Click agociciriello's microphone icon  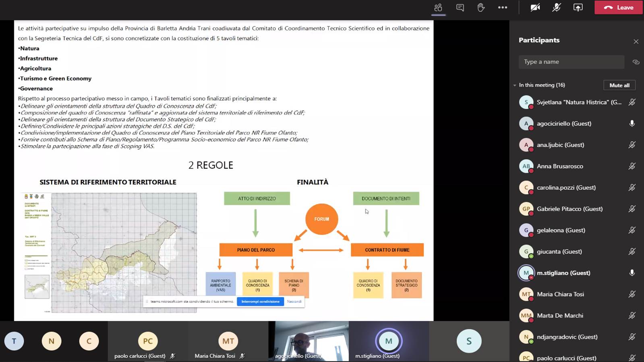click(x=632, y=123)
